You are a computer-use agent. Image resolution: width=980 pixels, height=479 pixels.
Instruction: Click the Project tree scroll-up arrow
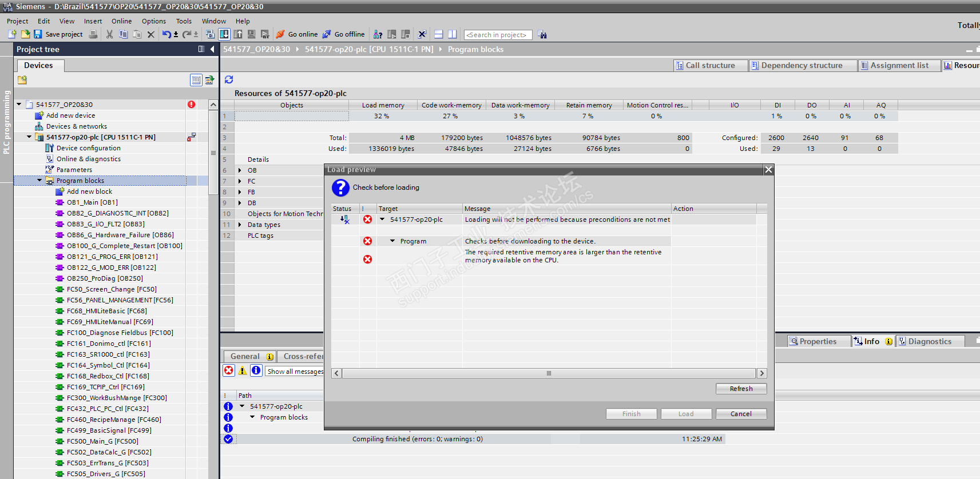[x=213, y=105]
